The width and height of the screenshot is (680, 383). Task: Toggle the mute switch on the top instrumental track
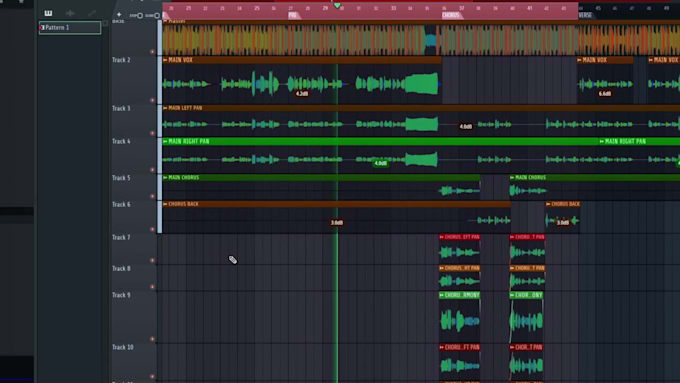click(152, 52)
